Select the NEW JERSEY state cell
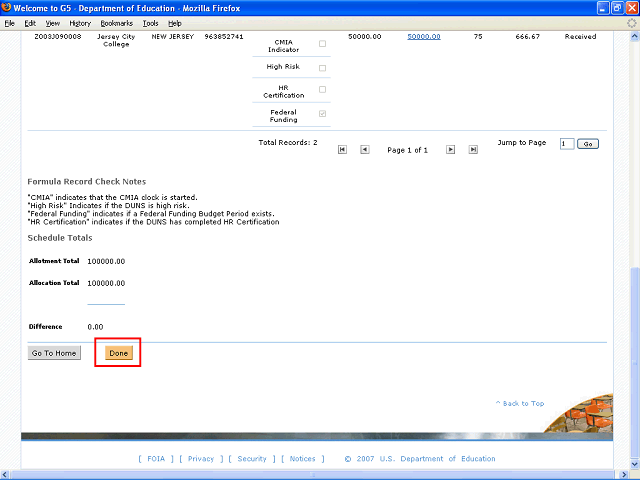The image size is (640, 480). pos(173,36)
